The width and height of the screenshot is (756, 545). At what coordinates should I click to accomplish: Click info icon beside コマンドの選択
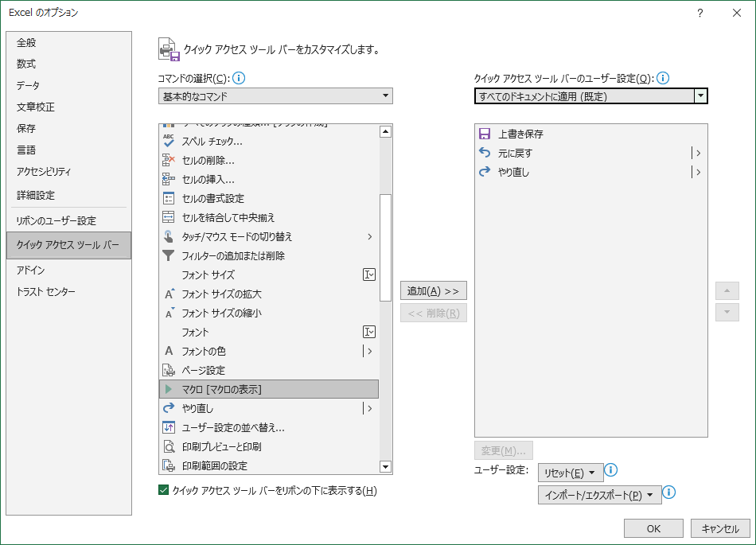pos(239,78)
